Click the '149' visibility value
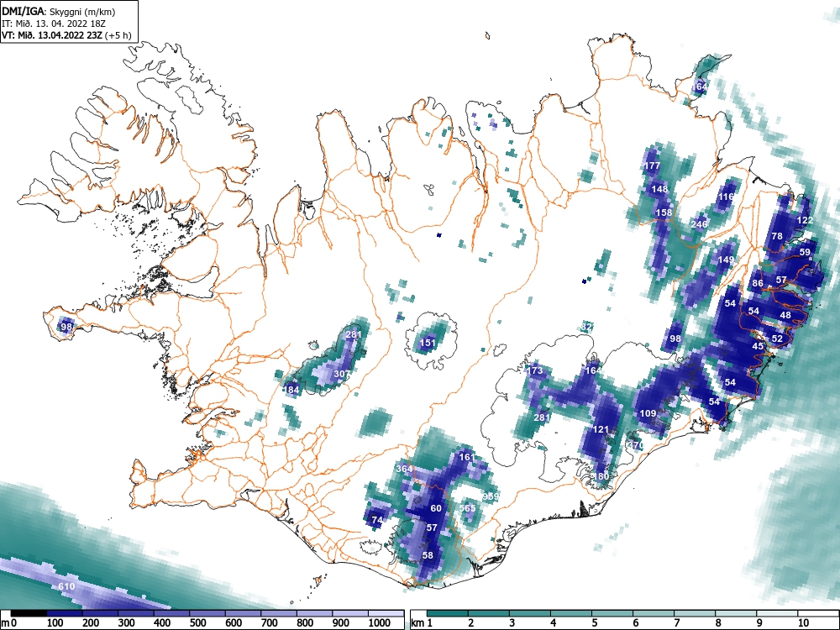The height and width of the screenshot is (630, 840). click(726, 260)
